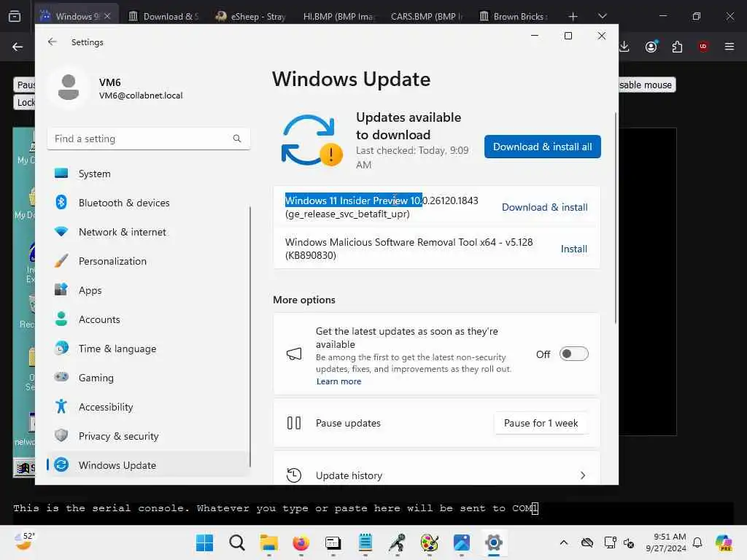Click Windows Update sync status icon
The image size is (747, 560).
311,140
